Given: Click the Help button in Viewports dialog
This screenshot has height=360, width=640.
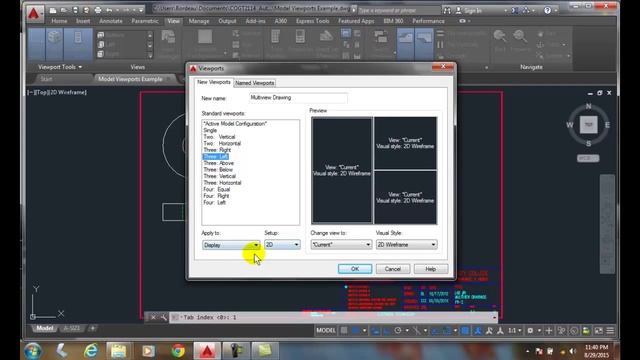Looking at the screenshot, I should click(431, 269).
